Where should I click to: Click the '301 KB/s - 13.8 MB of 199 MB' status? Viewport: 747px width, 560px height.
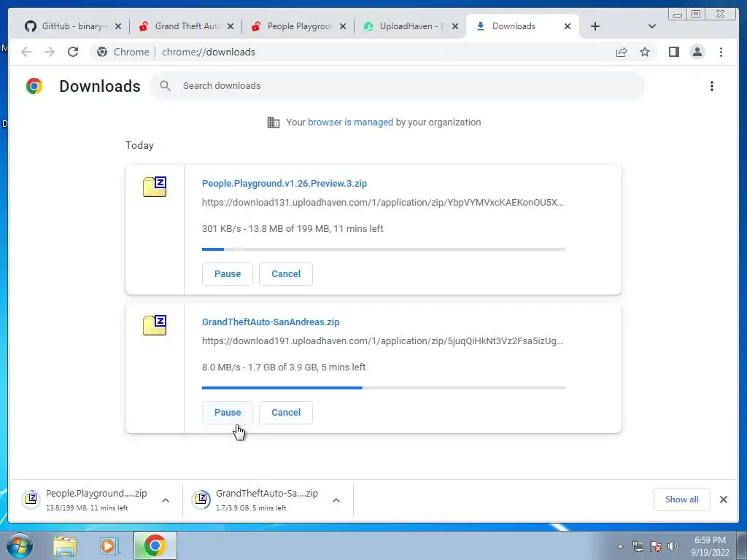(293, 228)
